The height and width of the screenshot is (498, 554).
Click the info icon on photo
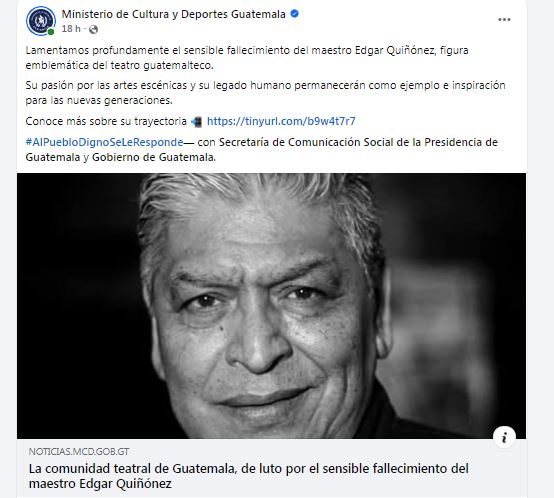pyautogui.click(x=504, y=437)
